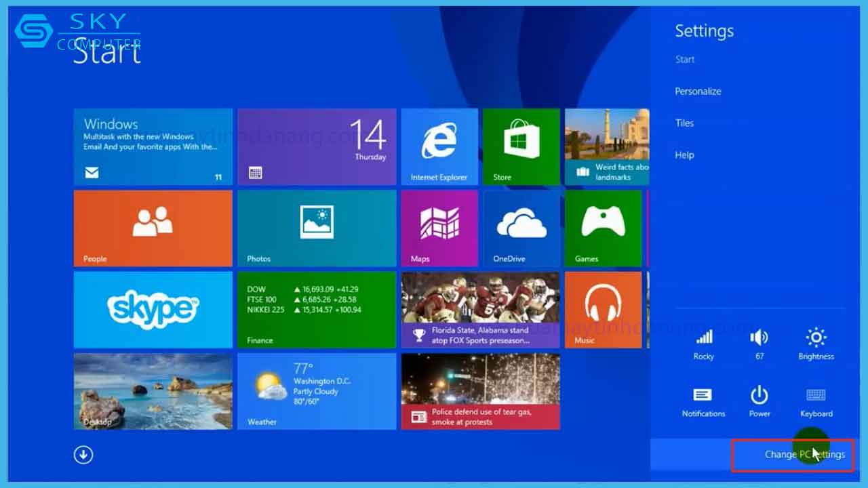Image resolution: width=868 pixels, height=488 pixels.
Task: Open the Rocky network signal icon
Action: (x=704, y=343)
